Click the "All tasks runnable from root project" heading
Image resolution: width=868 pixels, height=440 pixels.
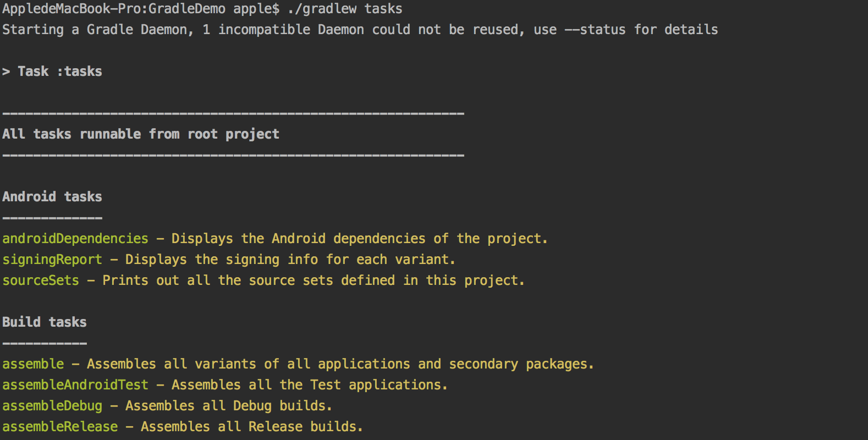[x=141, y=134]
